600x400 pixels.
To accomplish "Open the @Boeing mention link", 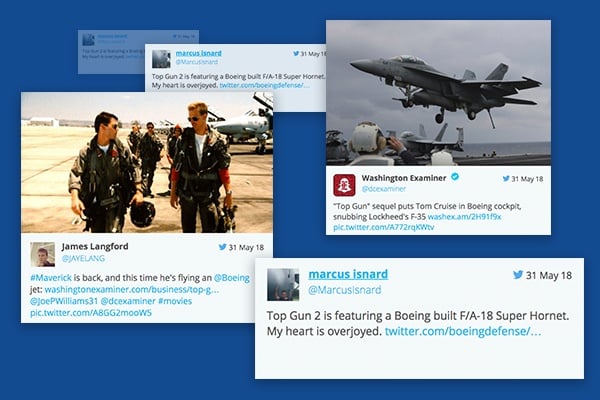I will point(232,278).
